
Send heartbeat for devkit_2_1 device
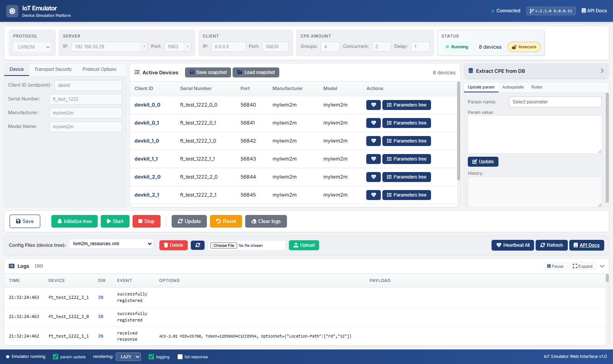pos(374,195)
